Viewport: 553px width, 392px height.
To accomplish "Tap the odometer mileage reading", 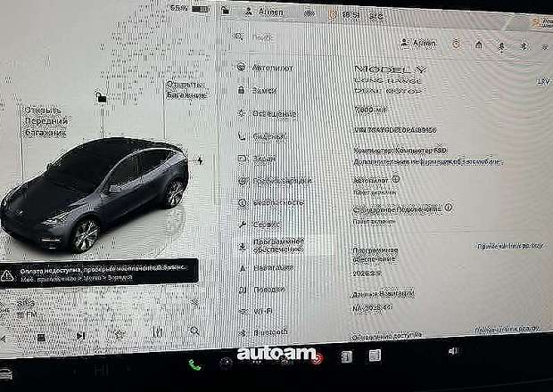I will pyautogui.click(x=370, y=110).
